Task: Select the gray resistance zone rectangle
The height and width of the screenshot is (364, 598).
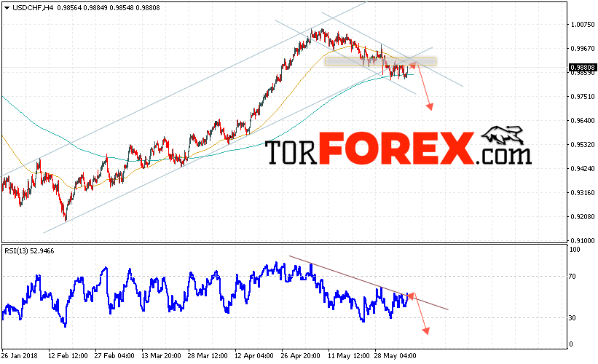Action: click(381, 61)
